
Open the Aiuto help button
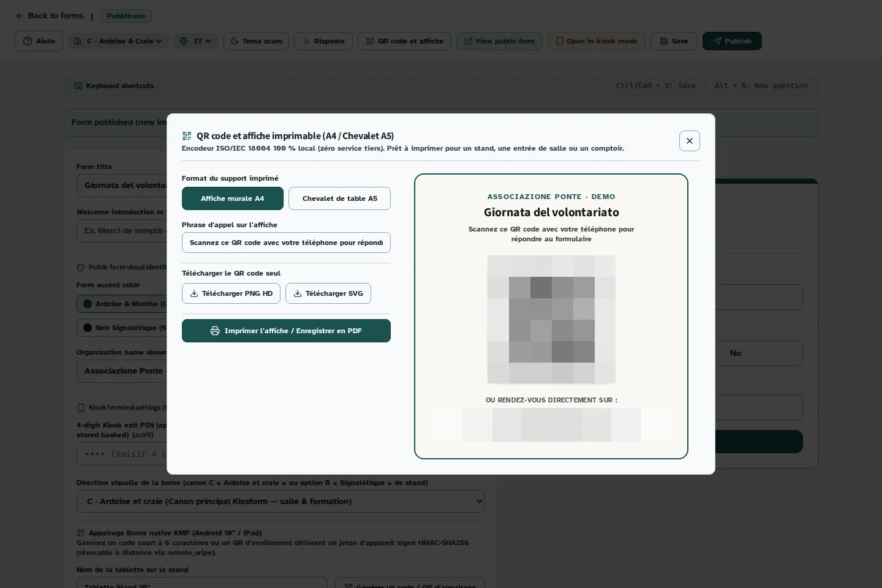pos(39,41)
